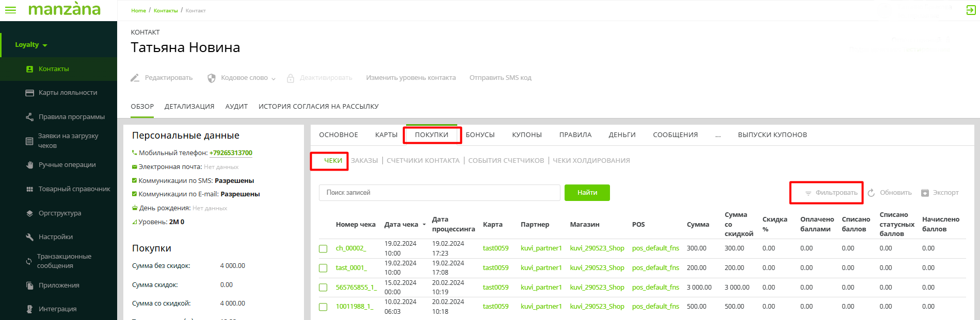The image size is (980, 320).
Task: Open Настройки wrench icon in sidebar
Action: point(29,237)
